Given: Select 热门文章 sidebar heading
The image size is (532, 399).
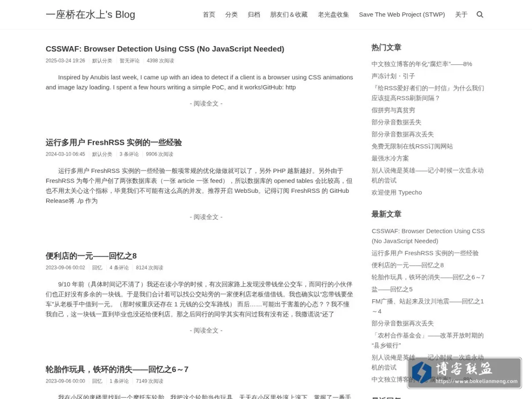Looking at the screenshot, I should click(386, 47).
